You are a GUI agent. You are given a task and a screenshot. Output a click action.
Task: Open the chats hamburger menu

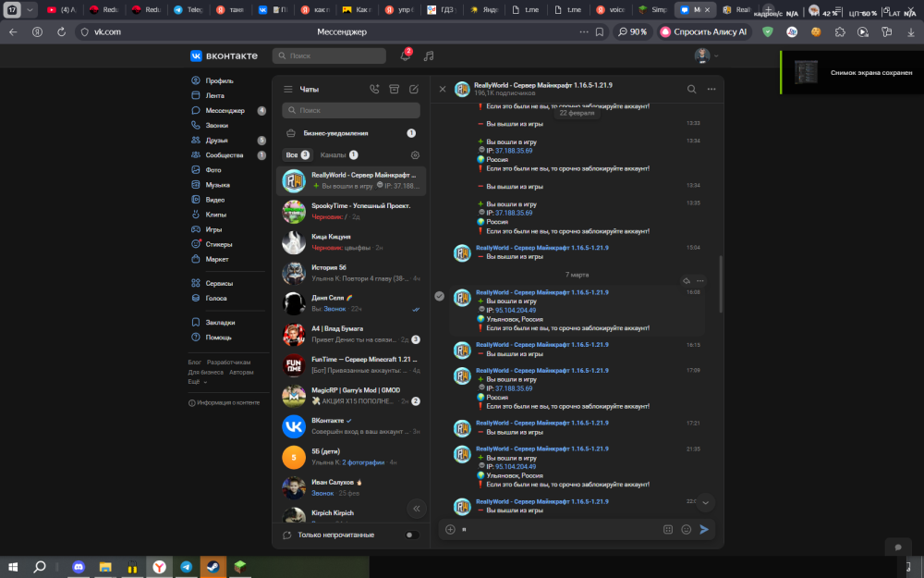coord(287,89)
